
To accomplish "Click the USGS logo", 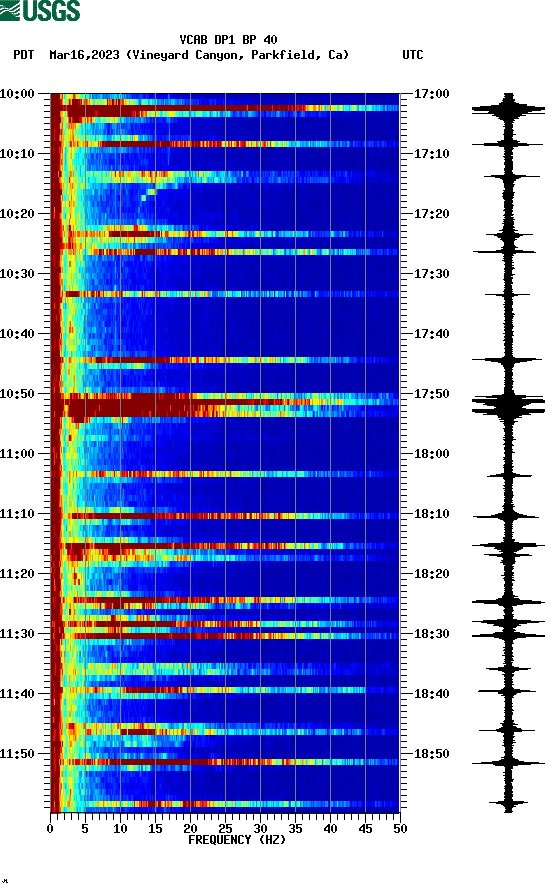I will [x=40, y=10].
